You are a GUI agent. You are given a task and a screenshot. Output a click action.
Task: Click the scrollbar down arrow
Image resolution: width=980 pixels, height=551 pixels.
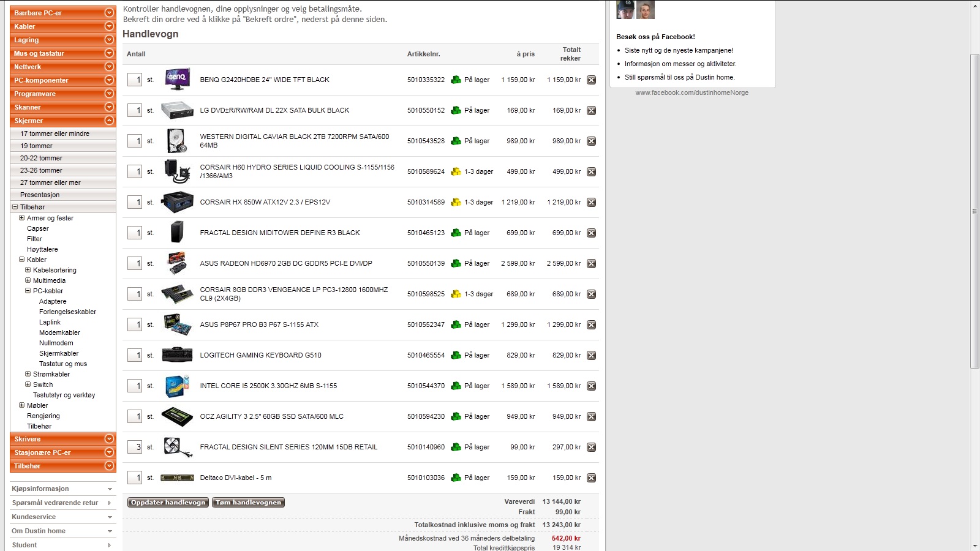coord(974,545)
